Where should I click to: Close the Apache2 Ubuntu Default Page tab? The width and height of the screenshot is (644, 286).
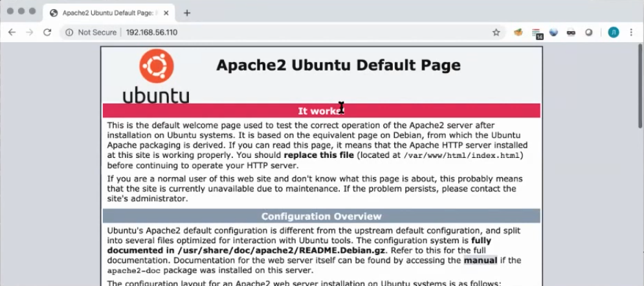pyautogui.click(x=166, y=13)
